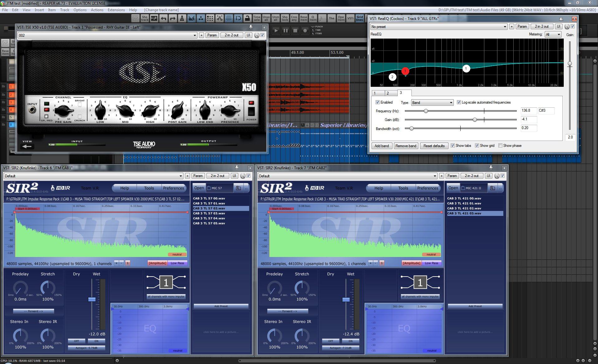Click the TSE X50 power switch
Viewport: 598px width, 364px height.
click(251, 111)
